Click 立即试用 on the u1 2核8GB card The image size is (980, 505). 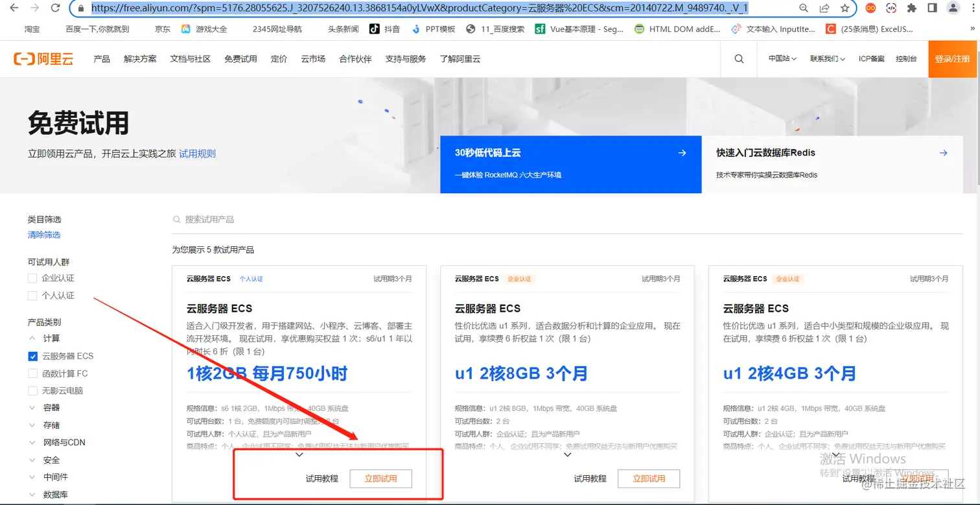pyautogui.click(x=649, y=479)
